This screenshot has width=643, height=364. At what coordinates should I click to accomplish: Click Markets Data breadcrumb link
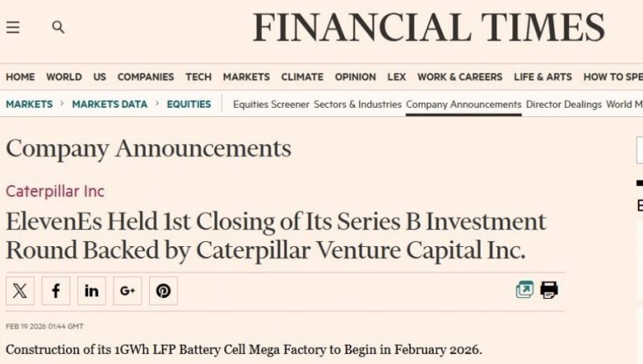pyautogui.click(x=110, y=105)
